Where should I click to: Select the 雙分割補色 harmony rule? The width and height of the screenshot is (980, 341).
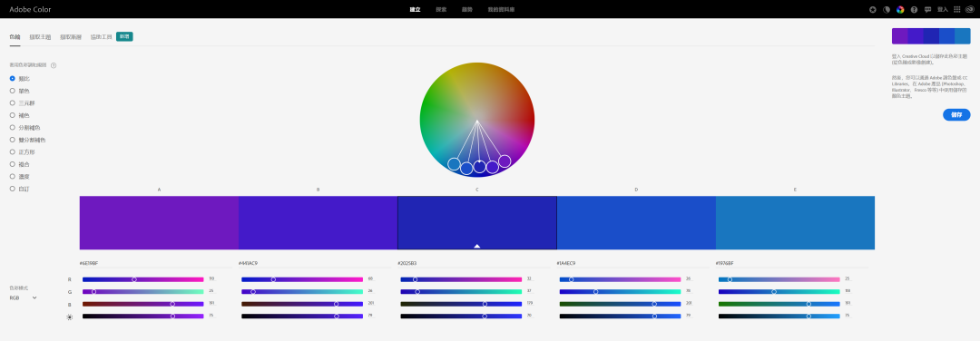coord(27,140)
